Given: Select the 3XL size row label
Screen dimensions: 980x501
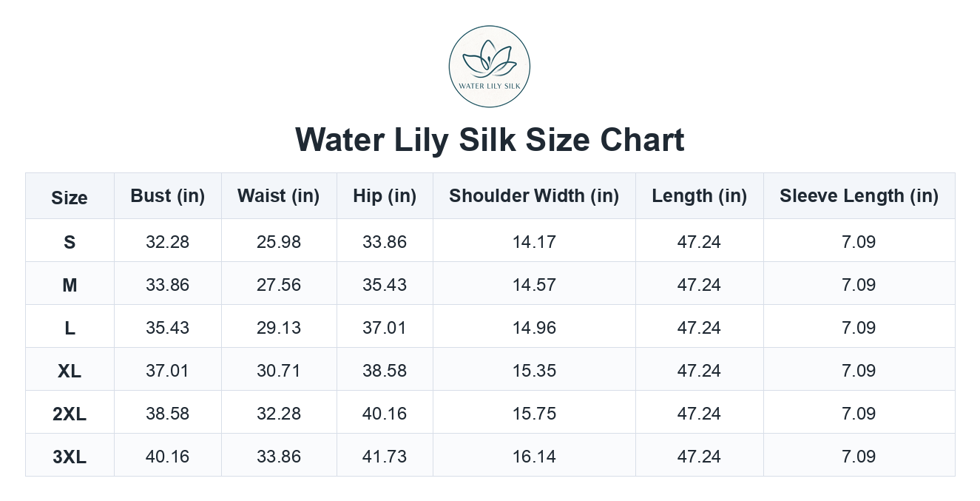Looking at the screenshot, I should pos(70,457).
